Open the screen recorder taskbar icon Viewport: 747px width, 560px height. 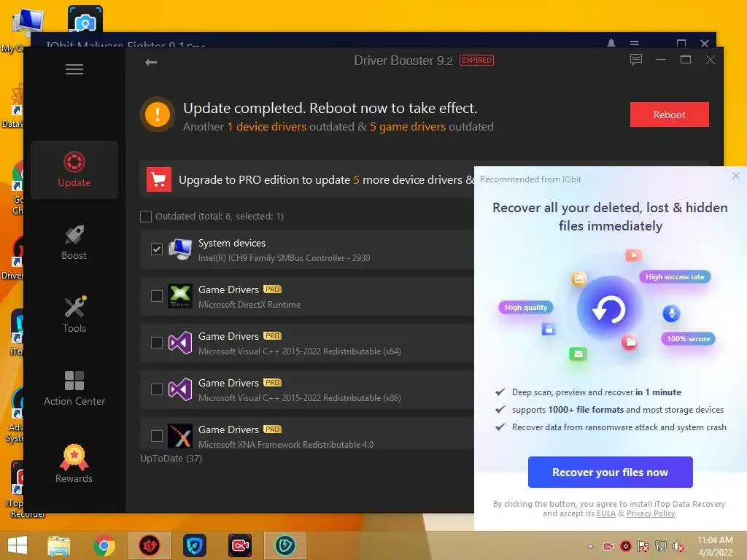[239, 545]
